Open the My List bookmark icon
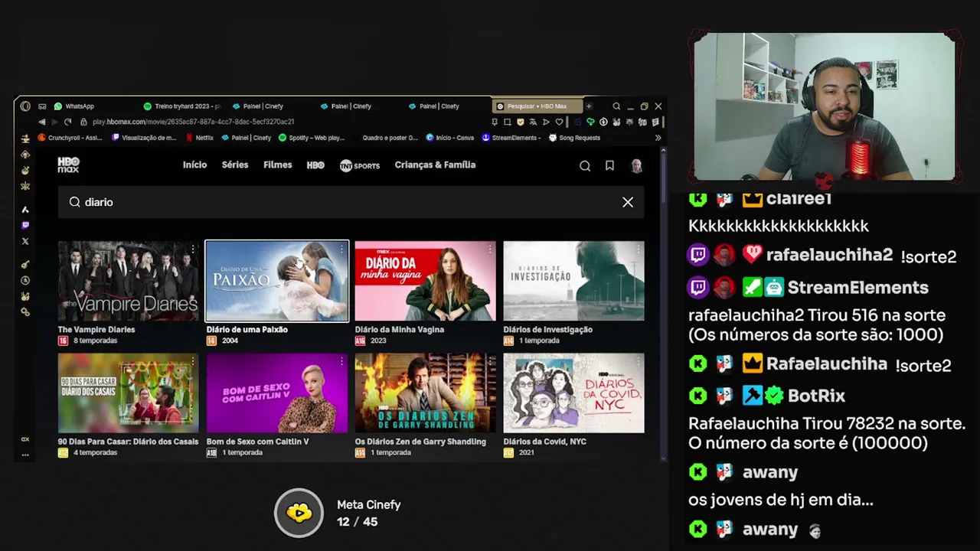Image resolution: width=980 pixels, height=551 pixels. point(609,166)
